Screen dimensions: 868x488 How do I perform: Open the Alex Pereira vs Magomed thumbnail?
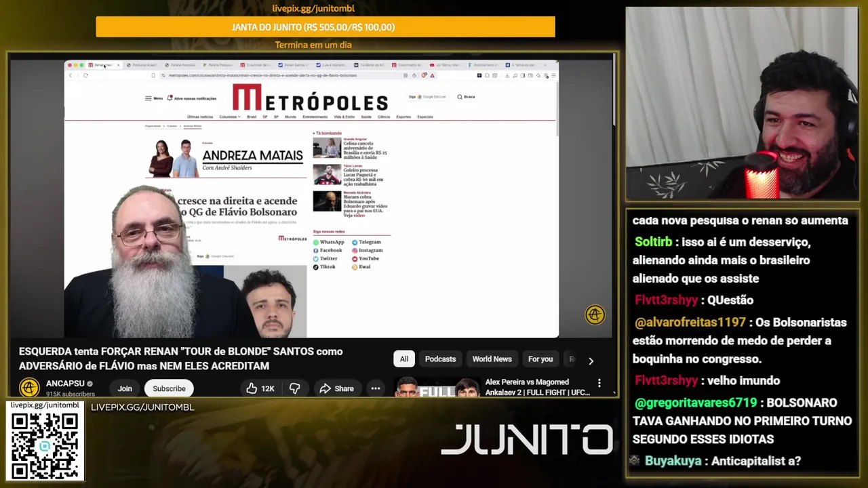(x=437, y=387)
